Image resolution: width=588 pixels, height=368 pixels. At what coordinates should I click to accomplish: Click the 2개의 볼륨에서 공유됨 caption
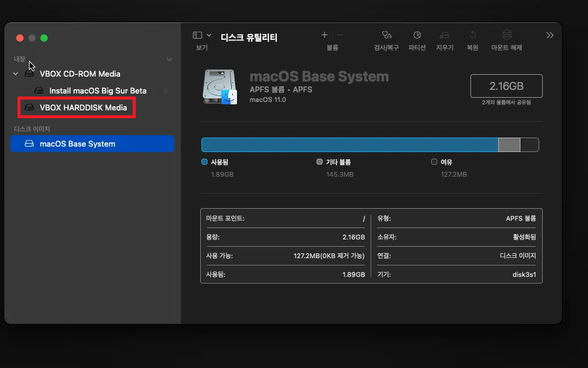pyautogui.click(x=506, y=103)
